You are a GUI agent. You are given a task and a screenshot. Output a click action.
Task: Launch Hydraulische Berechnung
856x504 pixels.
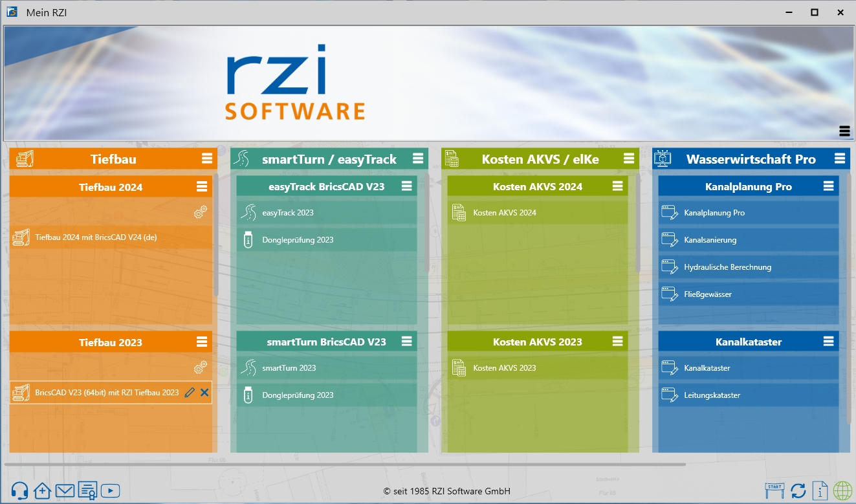point(749,267)
